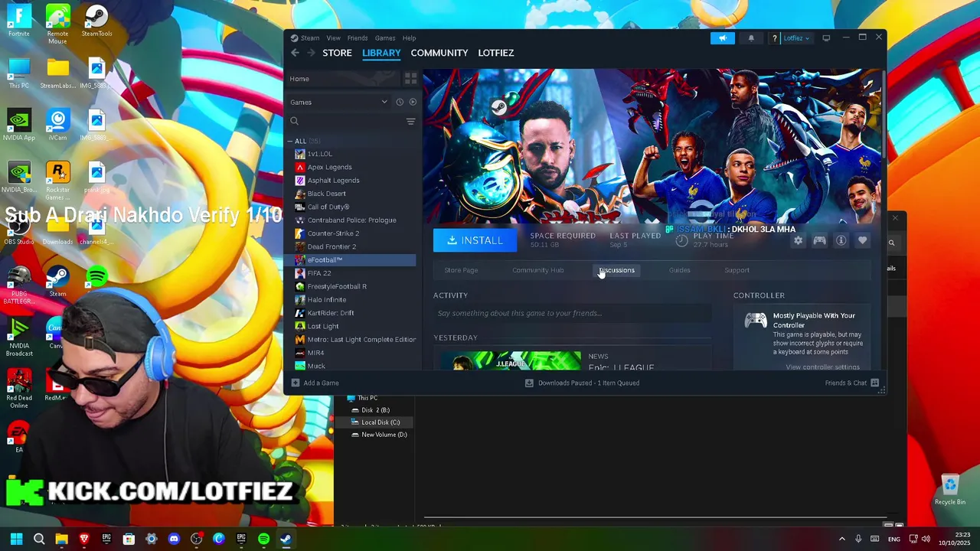Open eFootball Support link

click(x=737, y=270)
